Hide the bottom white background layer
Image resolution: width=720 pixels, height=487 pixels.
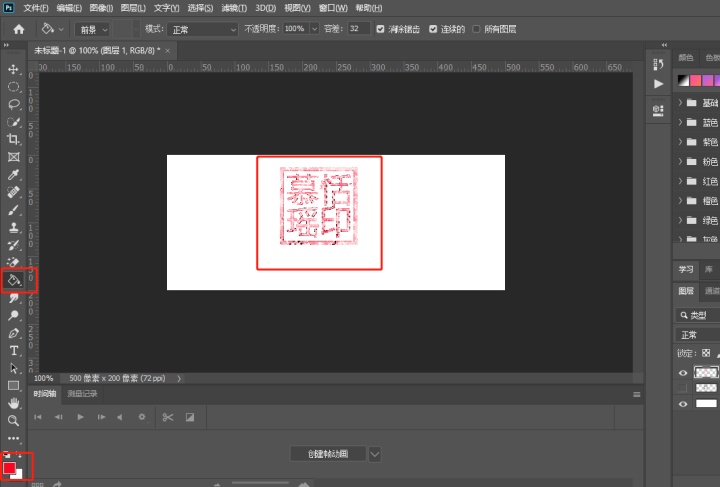tap(683, 404)
